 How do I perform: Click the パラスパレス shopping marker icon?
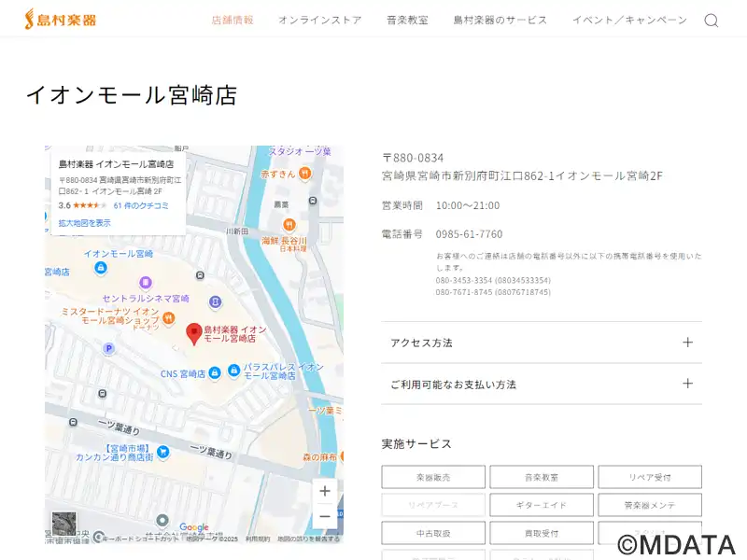(233, 370)
